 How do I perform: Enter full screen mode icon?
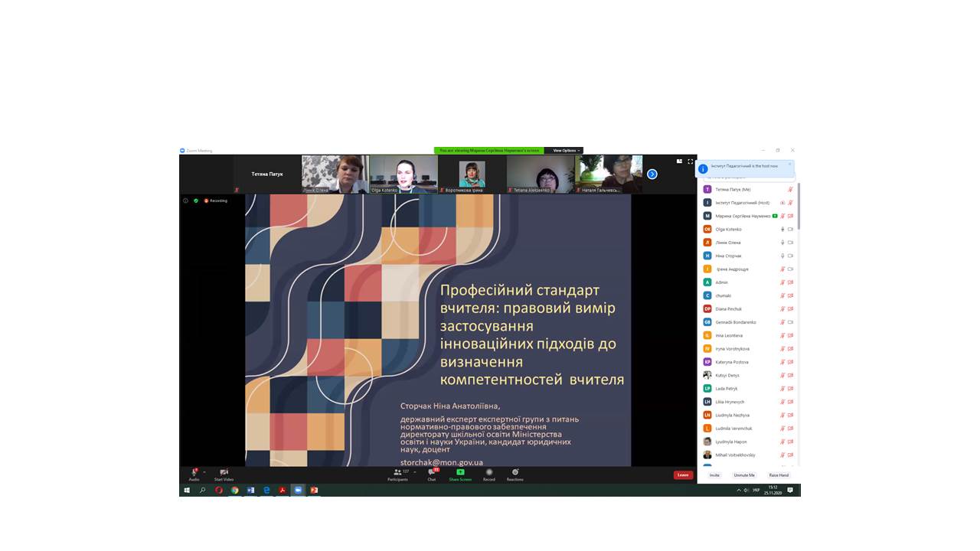pyautogui.click(x=690, y=161)
